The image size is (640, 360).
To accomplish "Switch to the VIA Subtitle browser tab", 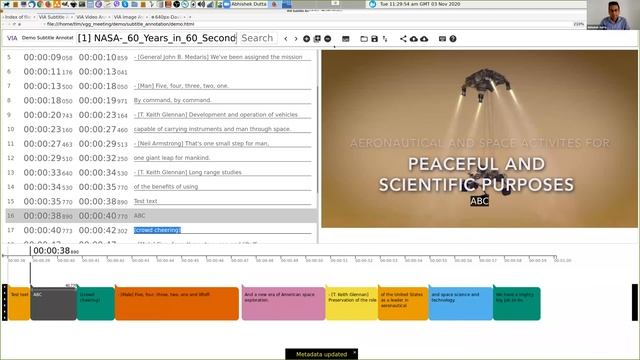I will coord(52,17).
